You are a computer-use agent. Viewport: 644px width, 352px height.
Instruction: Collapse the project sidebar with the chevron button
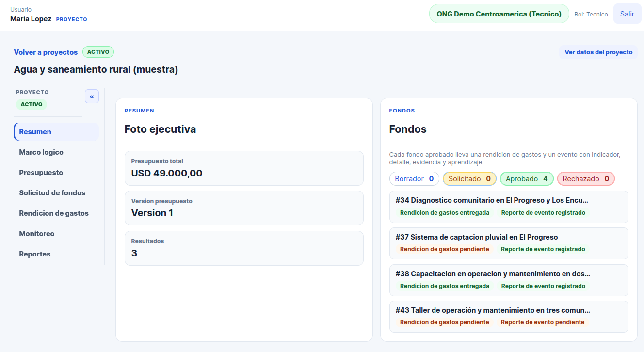pos(92,96)
